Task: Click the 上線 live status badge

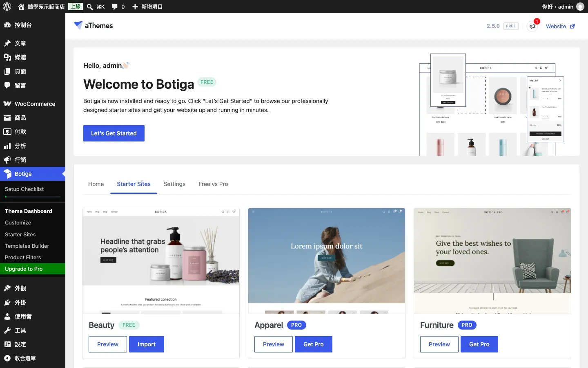Action: [x=76, y=7]
